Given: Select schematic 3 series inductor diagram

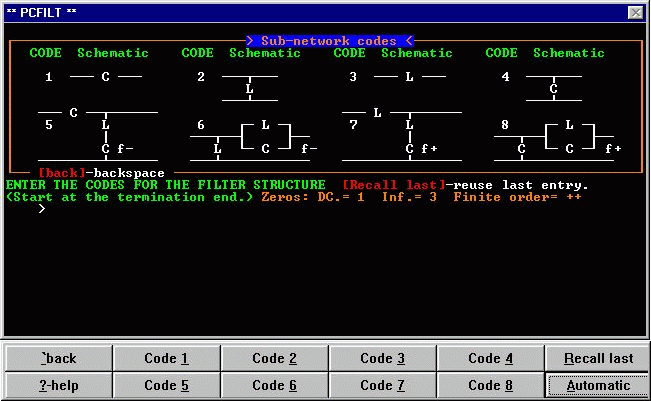Looking at the screenshot, I should [409, 77].
